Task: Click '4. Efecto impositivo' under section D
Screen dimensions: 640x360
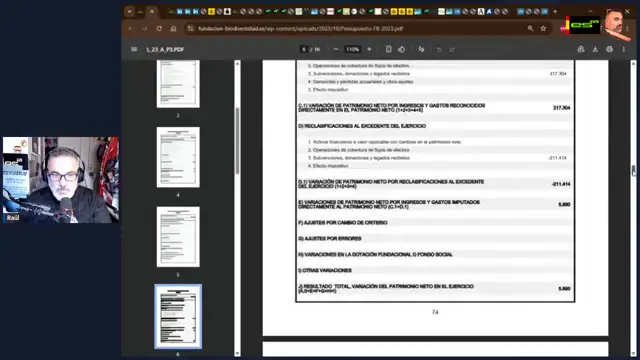Action: (x=328, y=166)
